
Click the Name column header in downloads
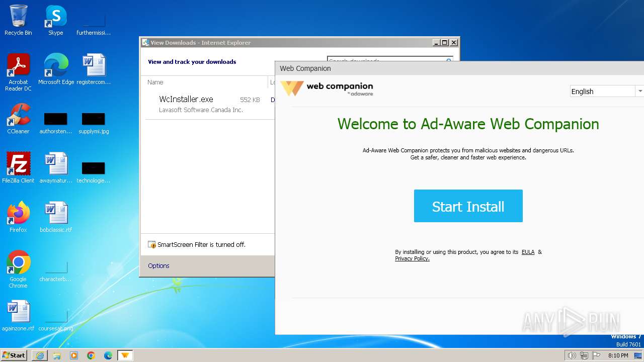tap(155, 82)
